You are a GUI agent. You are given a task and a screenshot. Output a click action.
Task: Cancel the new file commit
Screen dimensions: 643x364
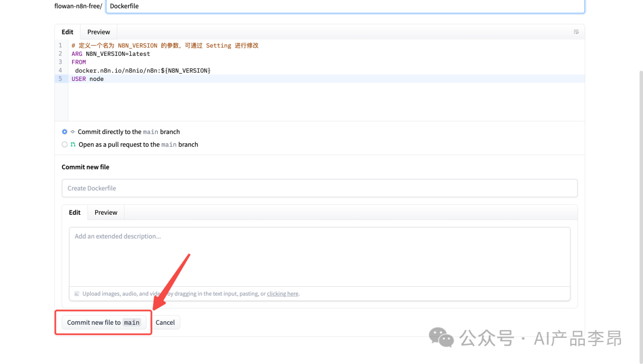(x=166, y=322)
